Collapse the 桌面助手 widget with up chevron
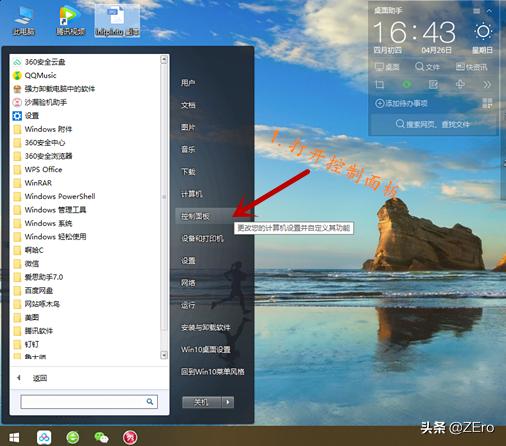 click(489, 11)
